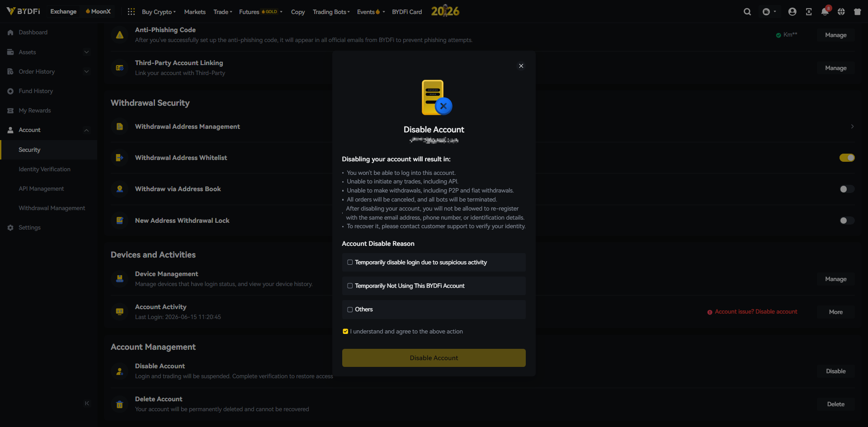Click the Device Management icon
The height and width of the screenshot is (427, 868).
(x=120, y=279)
